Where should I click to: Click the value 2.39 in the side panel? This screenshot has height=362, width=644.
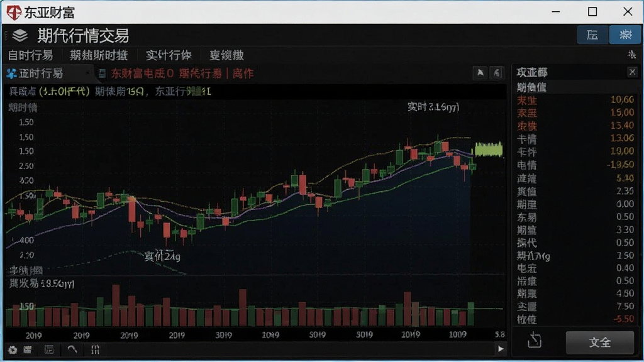pyautogui.click(x=625, y=191)
